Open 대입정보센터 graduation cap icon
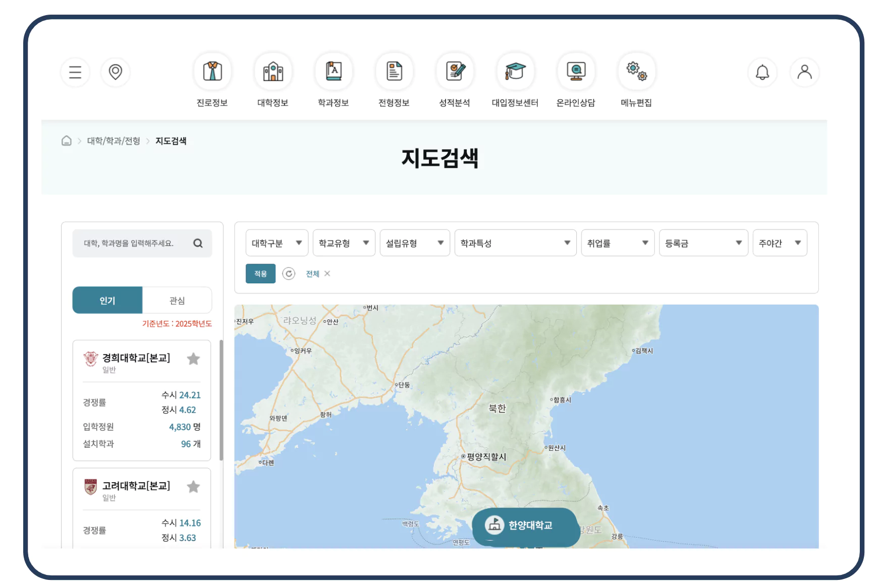The image size is (882, 588). pos(515,71)
